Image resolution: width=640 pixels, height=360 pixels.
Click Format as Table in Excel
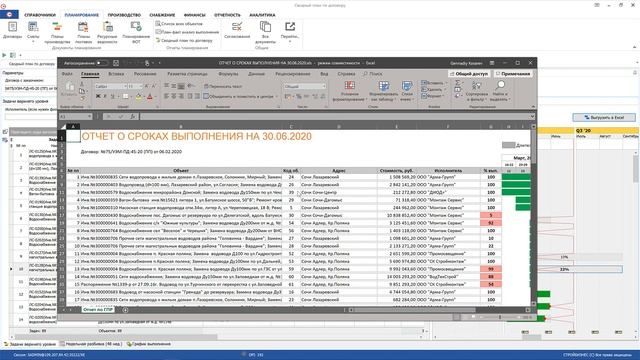[383, 91]
